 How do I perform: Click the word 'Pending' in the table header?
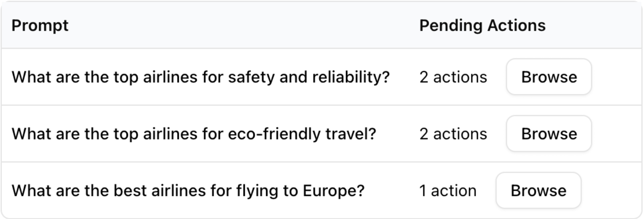[x=451, y=26]
